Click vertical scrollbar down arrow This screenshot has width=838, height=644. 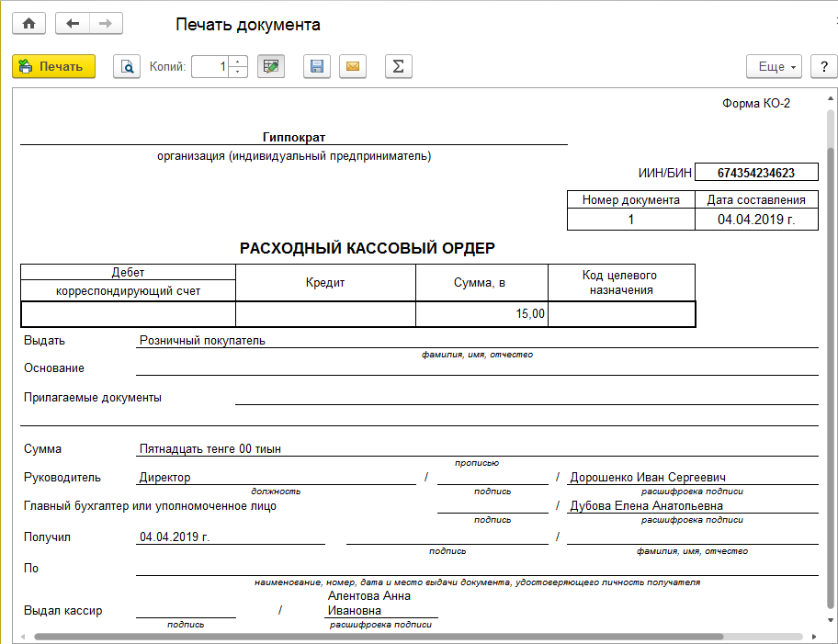831,620
